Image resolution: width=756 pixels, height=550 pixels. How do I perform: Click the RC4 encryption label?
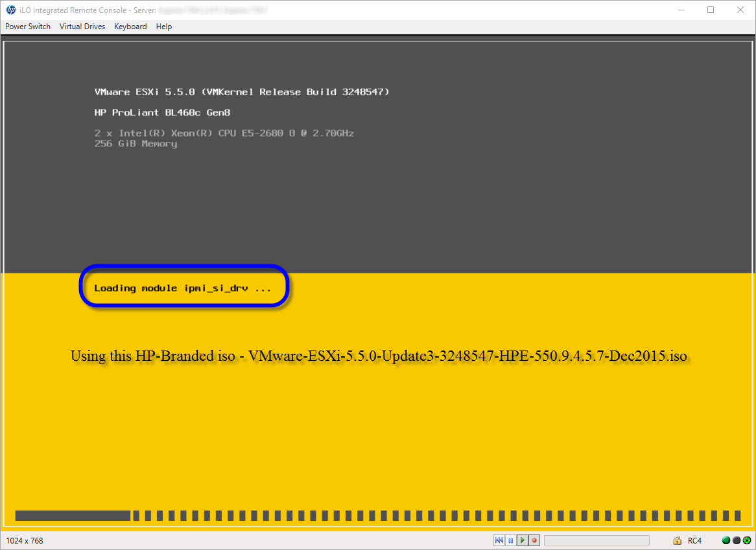click(694, 540)
